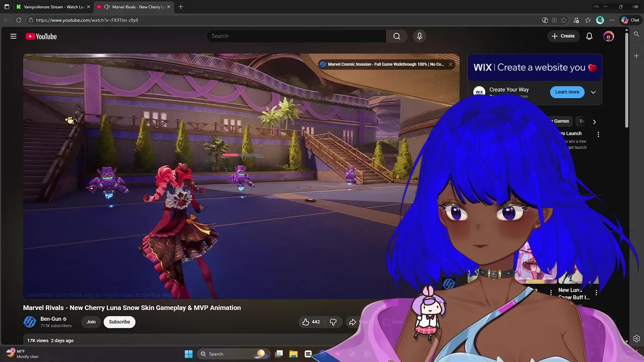Reload the page in the browser

[19, 20]
